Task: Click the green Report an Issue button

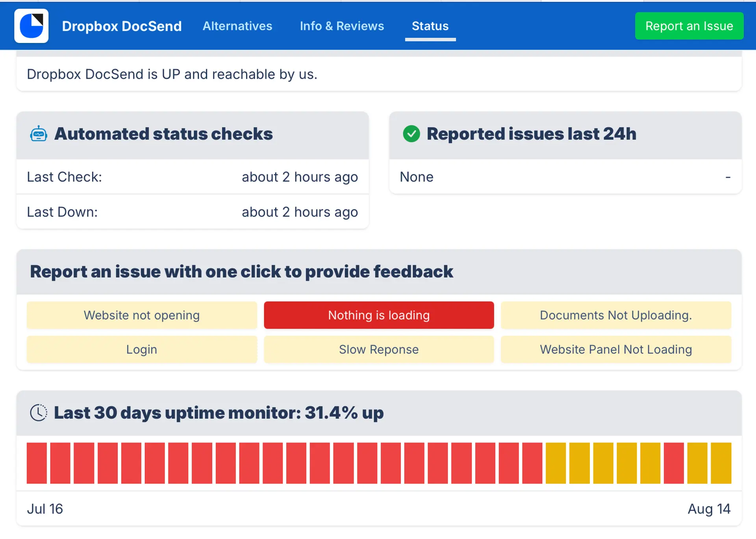Action: tap(689, 26)
